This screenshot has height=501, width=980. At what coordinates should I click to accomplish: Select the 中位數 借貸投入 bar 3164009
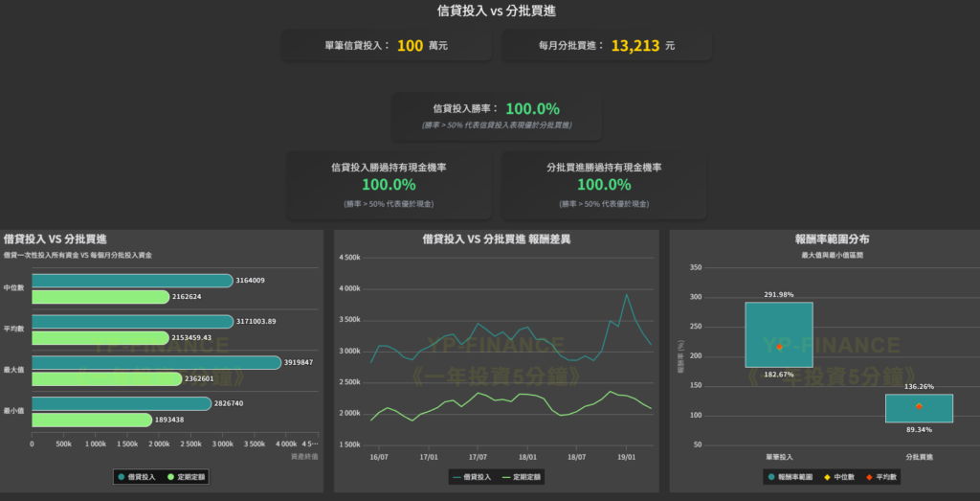coord(132,281)
